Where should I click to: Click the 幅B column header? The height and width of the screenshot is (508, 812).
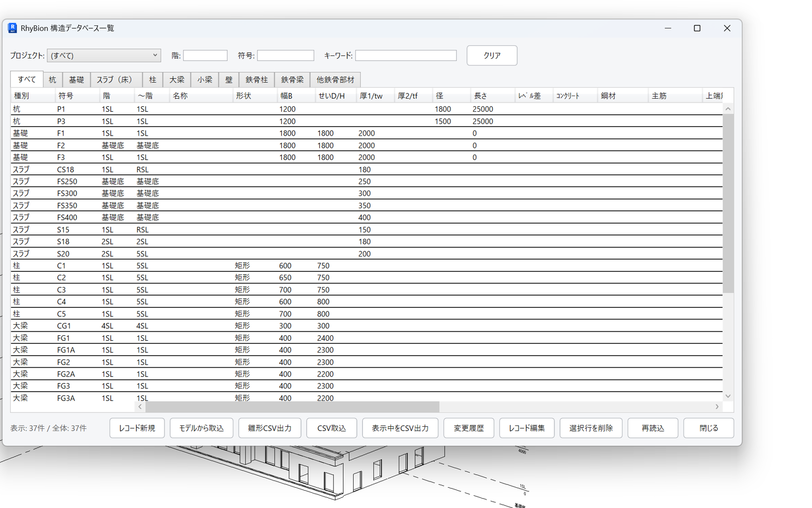tap(296, 96)
